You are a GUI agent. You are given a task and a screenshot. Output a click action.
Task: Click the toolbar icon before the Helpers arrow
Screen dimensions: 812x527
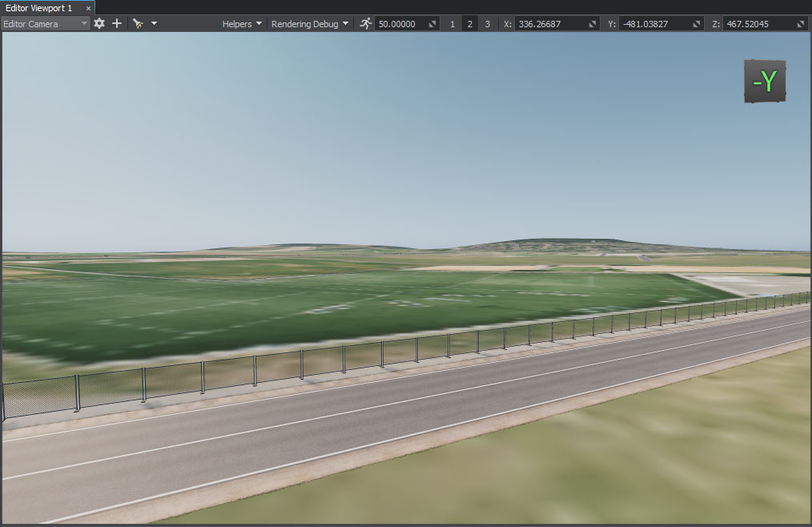coord(138,24)
